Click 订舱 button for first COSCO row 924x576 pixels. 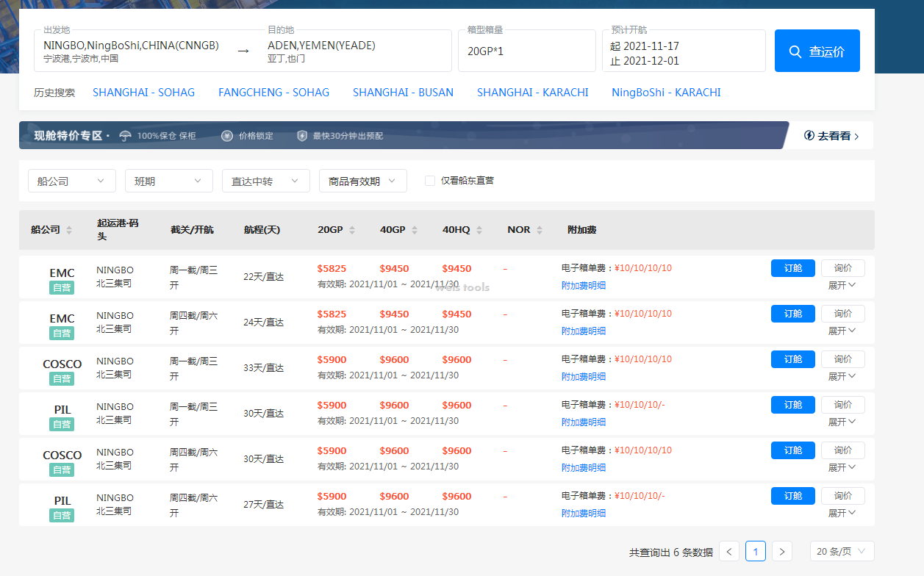point(792,359)
